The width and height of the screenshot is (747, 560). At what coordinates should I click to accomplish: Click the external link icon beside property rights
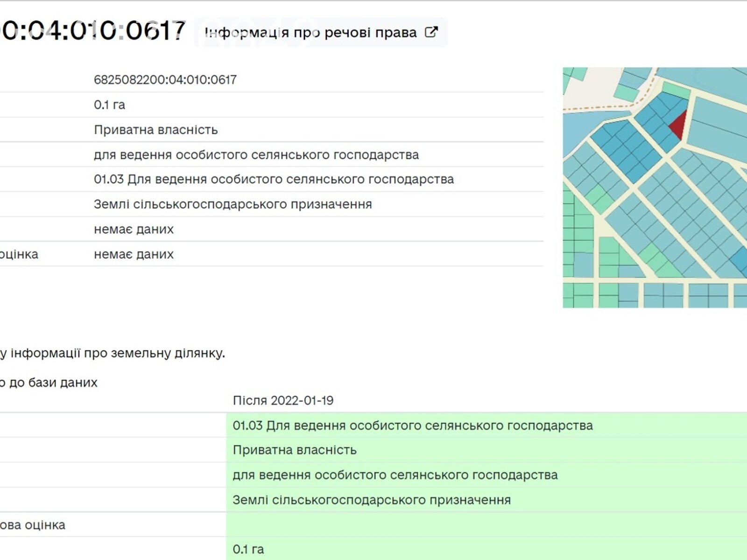(x=431, y=32)
